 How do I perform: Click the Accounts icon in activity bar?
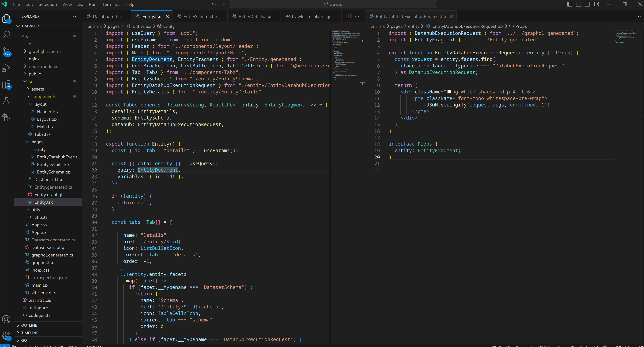[6, 319]
